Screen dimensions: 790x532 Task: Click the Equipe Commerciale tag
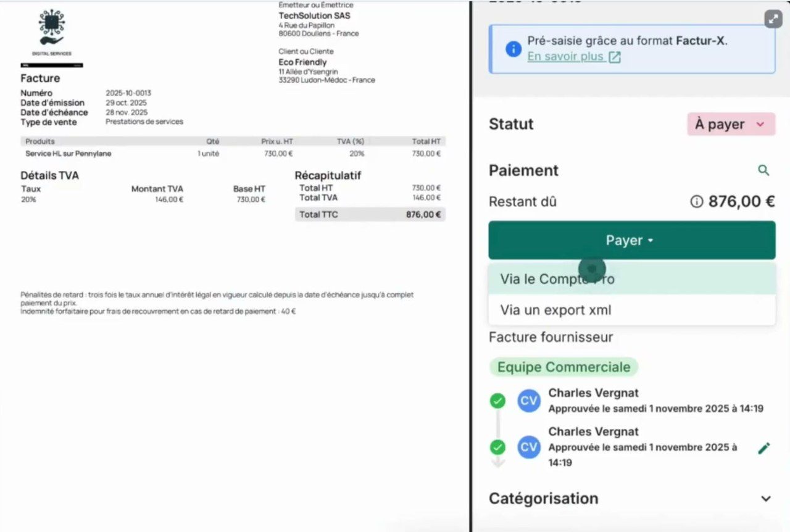point(563,367)
